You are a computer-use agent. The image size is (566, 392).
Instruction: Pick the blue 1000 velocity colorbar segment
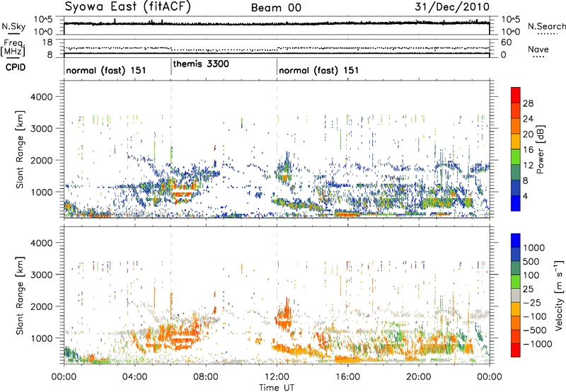[x=516, y=241]
